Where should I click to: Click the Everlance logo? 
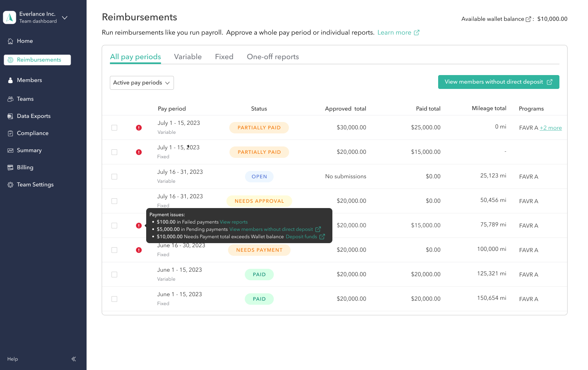[x=9, y=17]
